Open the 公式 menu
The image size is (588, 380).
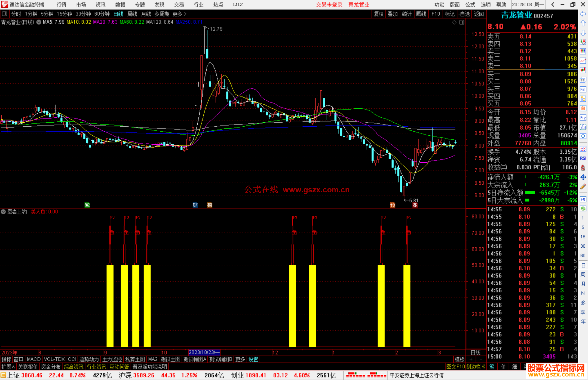(470, 5)
